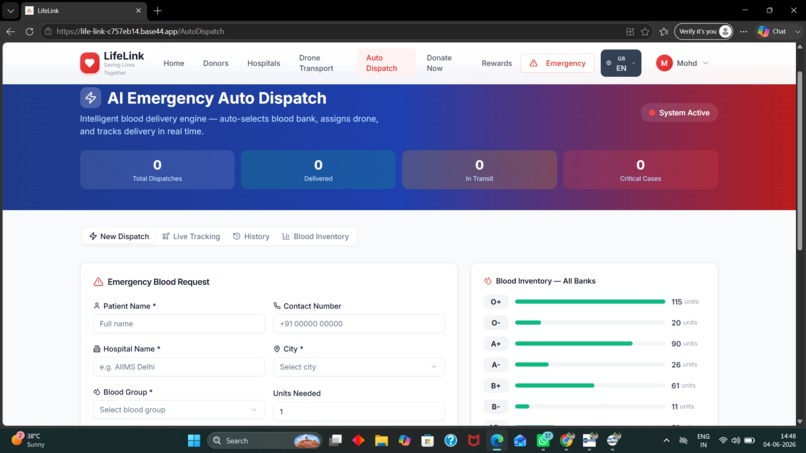Click the O+ inventory progress bar
The image size is (806, 453).
point(590,302)
